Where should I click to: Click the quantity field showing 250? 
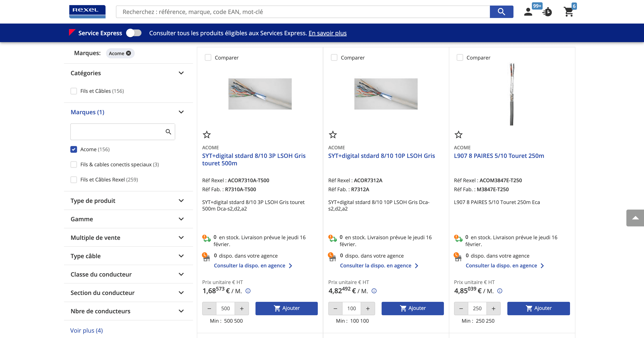pos(477,309)
